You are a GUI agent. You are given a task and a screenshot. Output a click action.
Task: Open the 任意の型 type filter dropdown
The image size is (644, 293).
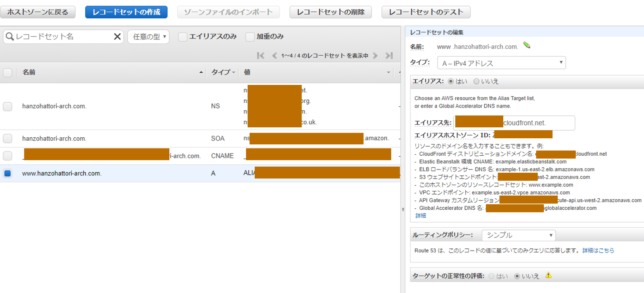click(148, 37)
